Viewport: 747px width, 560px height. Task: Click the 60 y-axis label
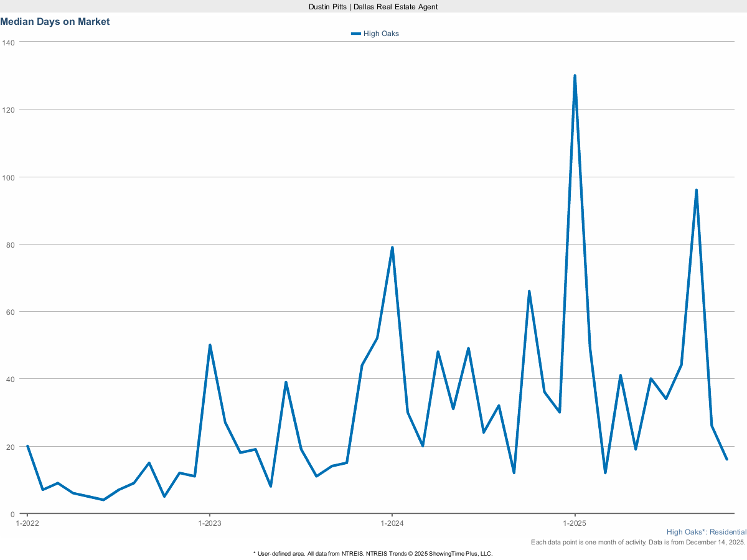click(10, 312)
